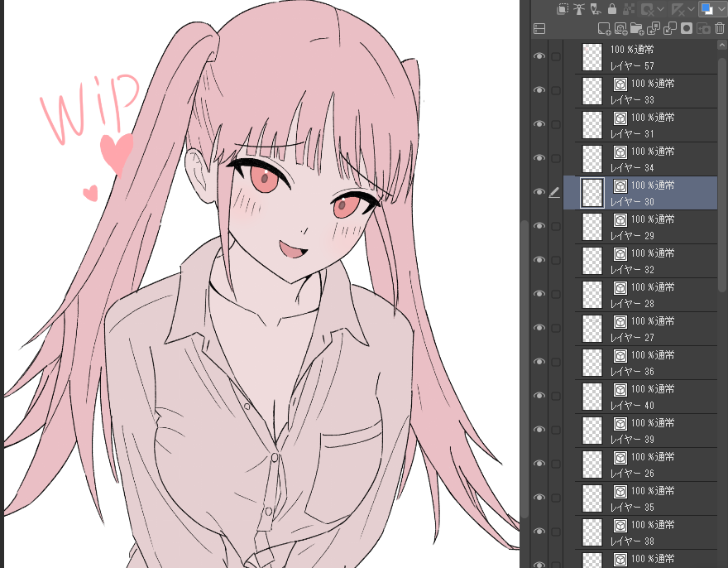Merge with layer below icon
The image size is (728, 568).
(670, 29)
